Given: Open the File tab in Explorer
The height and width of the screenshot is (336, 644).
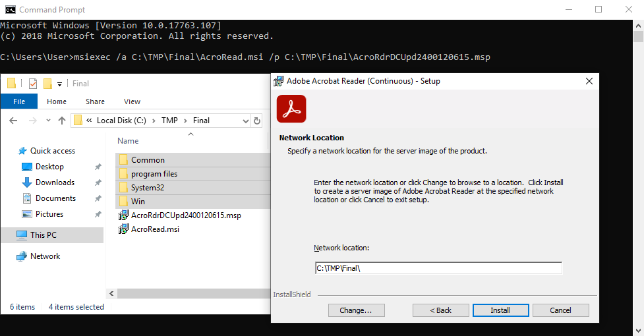Looking at the screenshot, I should pos(19,101).
